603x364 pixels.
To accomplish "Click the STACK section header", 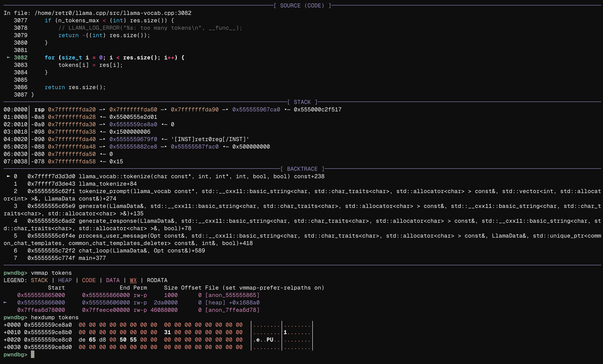I will coord(302,102).
